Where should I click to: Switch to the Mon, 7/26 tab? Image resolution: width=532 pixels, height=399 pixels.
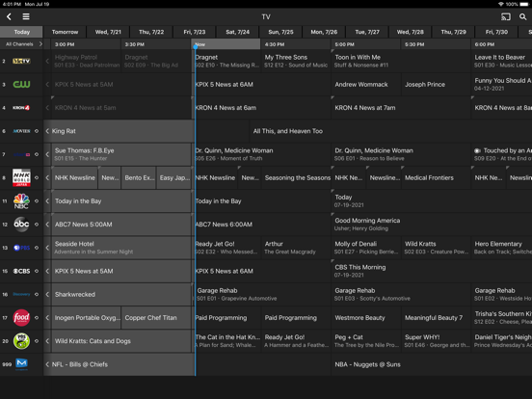[x=324, y=32]
